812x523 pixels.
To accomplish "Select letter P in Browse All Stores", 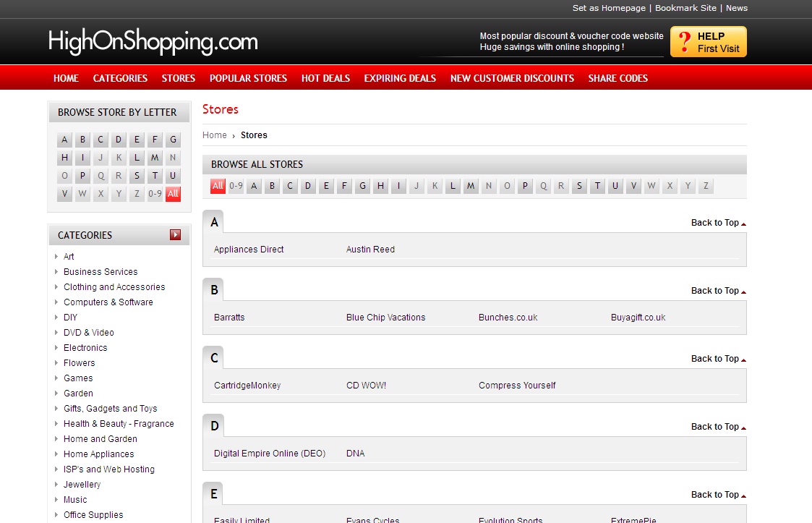I will 525,186.
